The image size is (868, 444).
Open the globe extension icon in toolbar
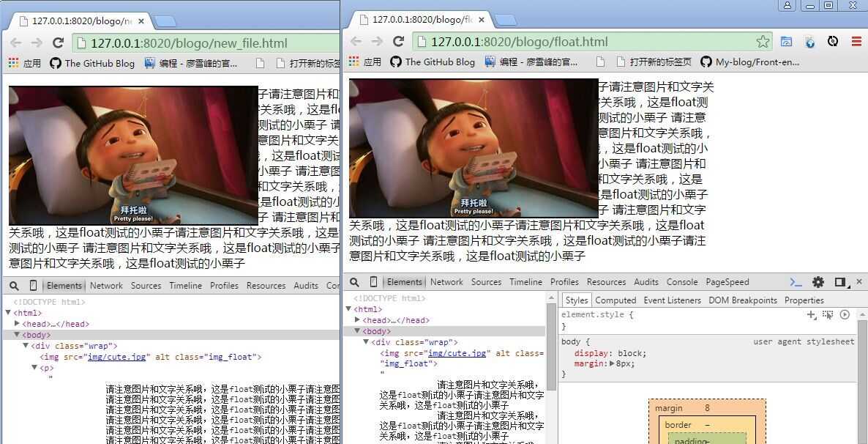[809, 42]
